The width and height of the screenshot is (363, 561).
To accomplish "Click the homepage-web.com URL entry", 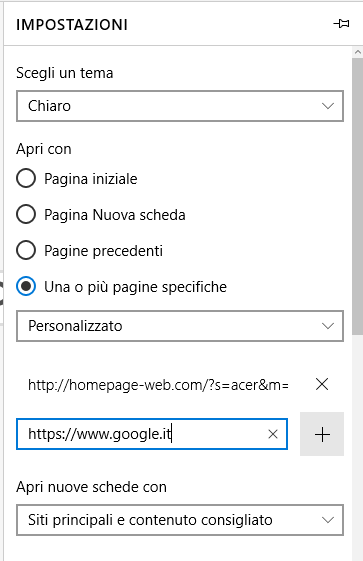I will tap(158, 385).
